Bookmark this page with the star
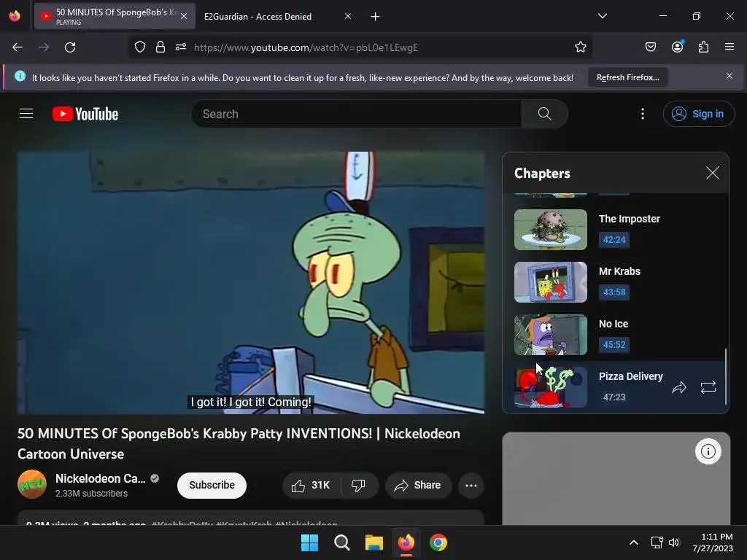Image resolution: width=747 pixels, height=560 pixels. tap(580, 47)
